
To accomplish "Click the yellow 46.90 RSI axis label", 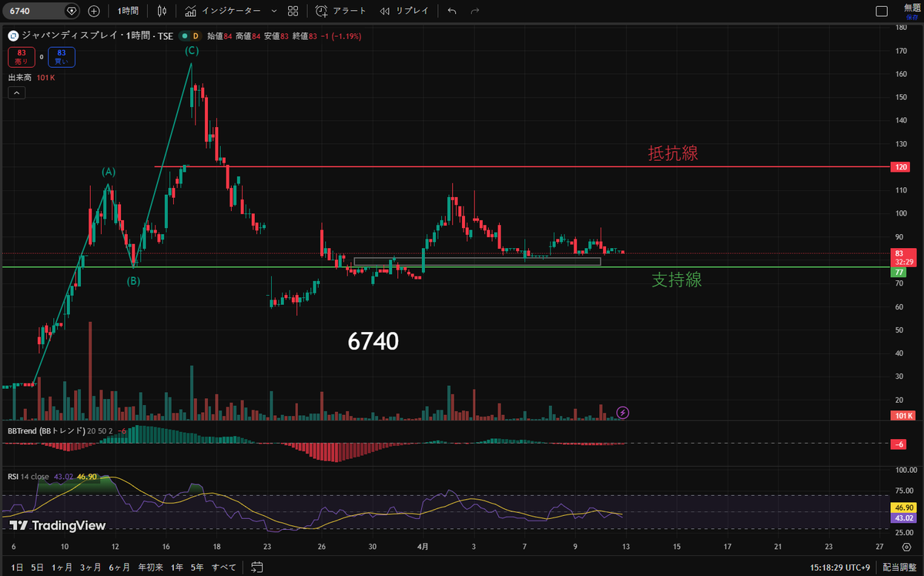I will click(x=902, y=508).
